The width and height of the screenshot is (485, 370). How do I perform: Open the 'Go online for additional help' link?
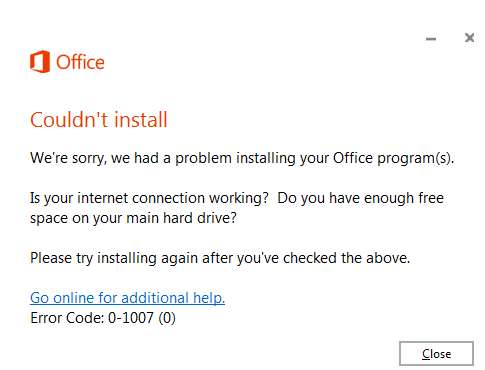tap(127, 298)
